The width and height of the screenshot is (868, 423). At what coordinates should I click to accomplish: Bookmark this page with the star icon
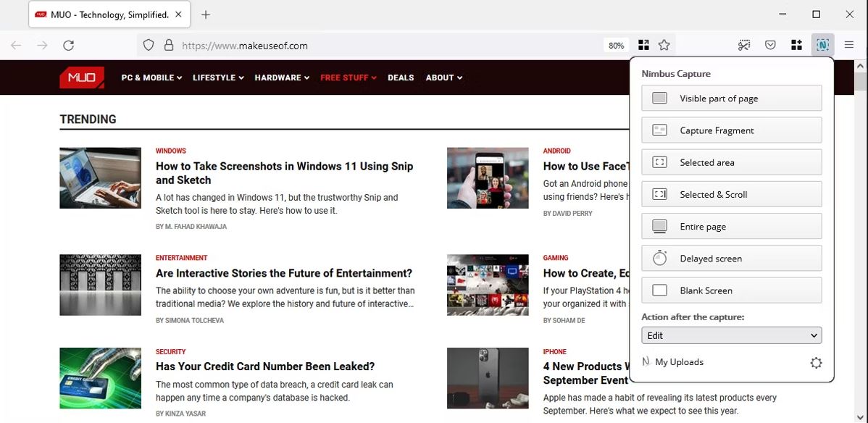664,46
